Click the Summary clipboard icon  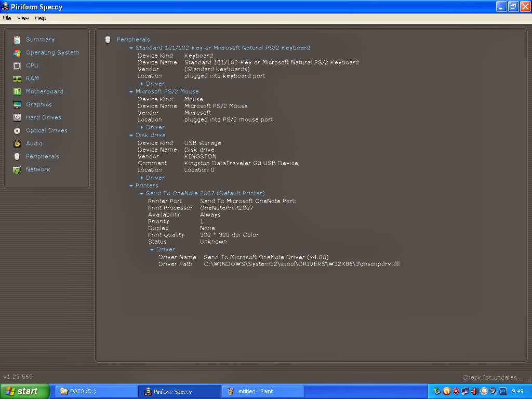(x=17, y=39)
